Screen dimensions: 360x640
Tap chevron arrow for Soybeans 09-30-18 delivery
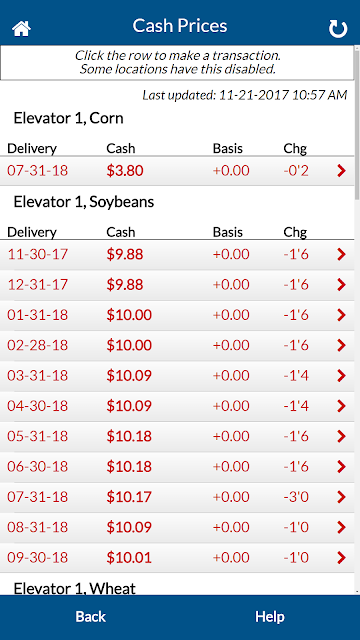pyautogui.click(x=341, y=558)
